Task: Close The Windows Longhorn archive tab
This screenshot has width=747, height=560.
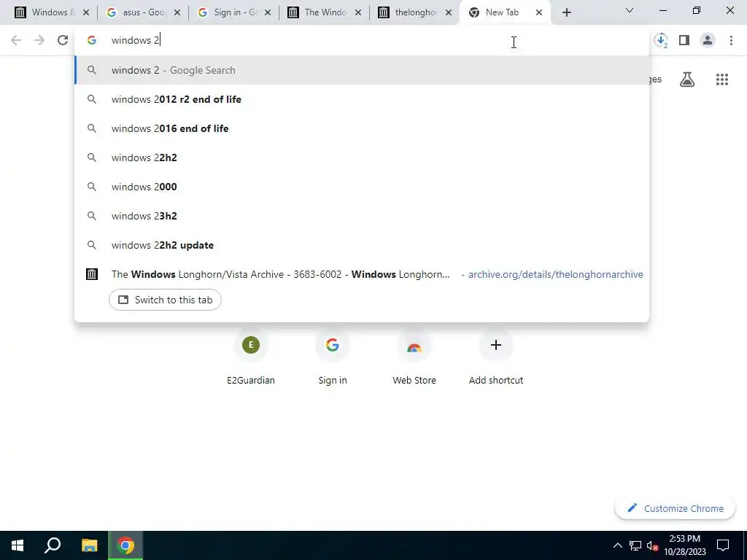Action: coord(357,13)
